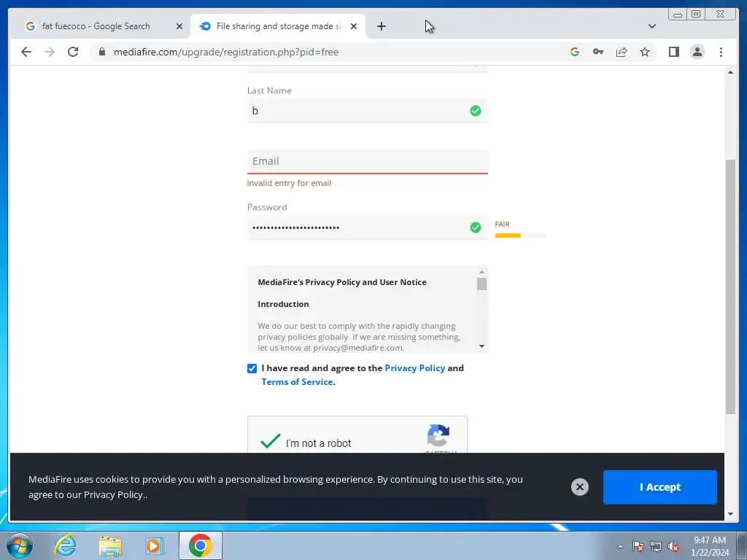Open Action Center flag icon
747x560 pixels.
point(638,546)
